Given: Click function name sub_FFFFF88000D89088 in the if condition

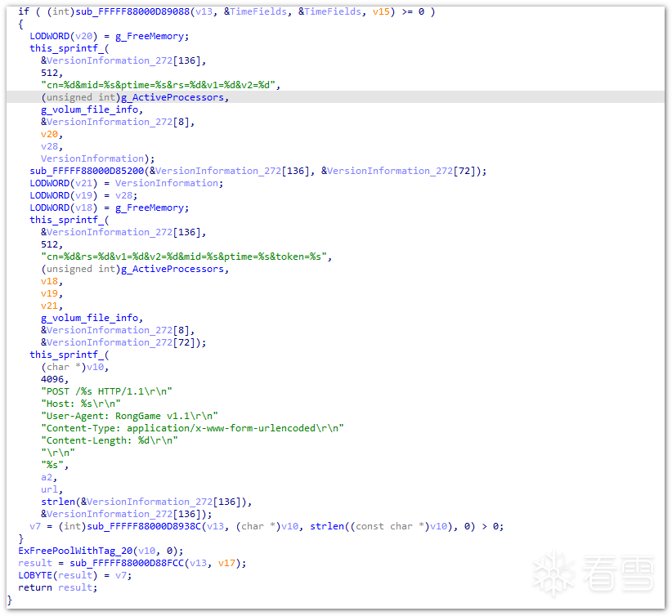Looking at the screenshot, I should [x=132, y=11].
